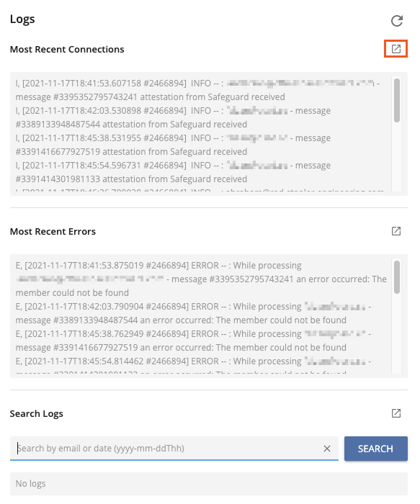
Task: Select connection log message #3389133948487544
Action: click(x=173, y=117)
